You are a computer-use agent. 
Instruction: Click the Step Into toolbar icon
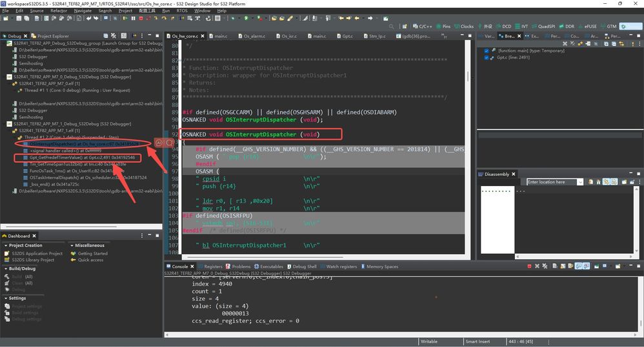coord(156,18)
